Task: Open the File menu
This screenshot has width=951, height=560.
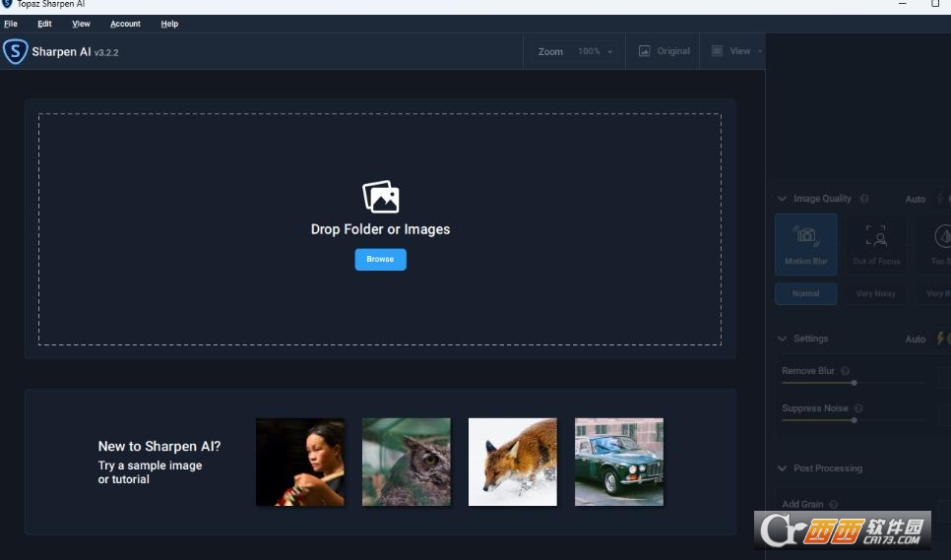Action: tap(11, 24)
